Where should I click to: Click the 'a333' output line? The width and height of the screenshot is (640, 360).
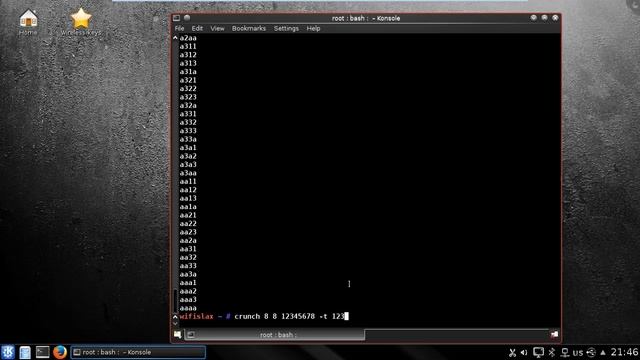click(188, 131)
